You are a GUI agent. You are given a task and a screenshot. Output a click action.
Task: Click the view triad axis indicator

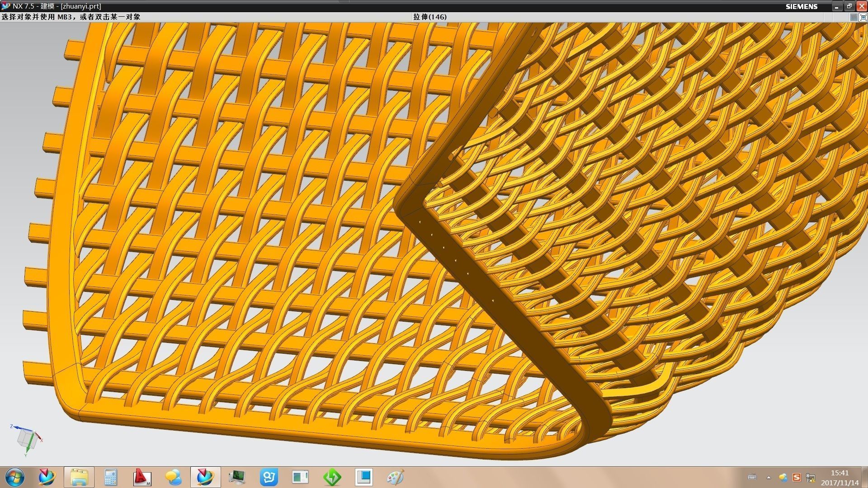27,440
